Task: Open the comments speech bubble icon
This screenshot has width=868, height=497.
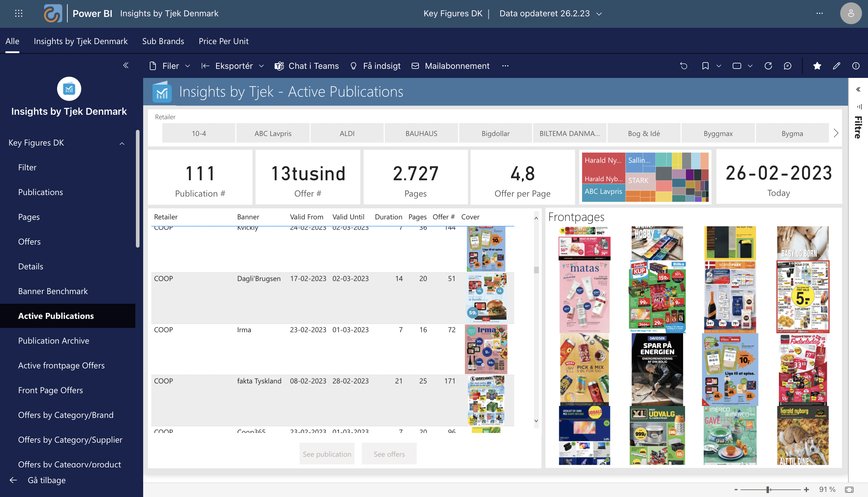Action: pyautogui.click(x=787, y=66)
